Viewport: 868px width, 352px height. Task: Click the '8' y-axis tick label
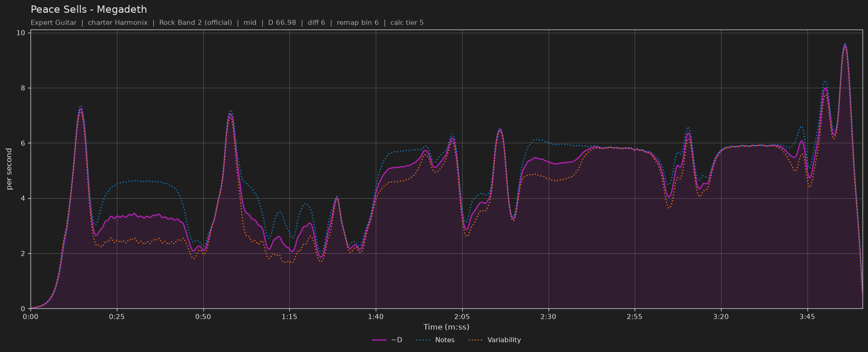[x=23, y=88]
